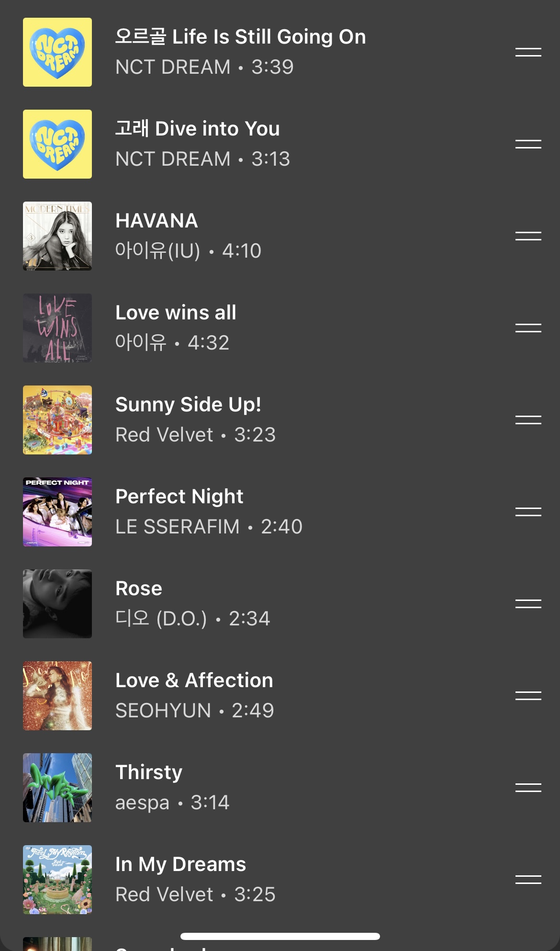Open NCT DREAM album art for Life Is Still Going On
Screen dimensions: 560x951
click(x=57, y=52)
